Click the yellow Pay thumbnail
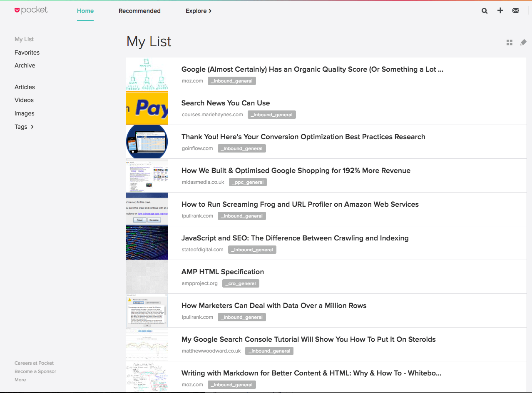 coord(147,108)
